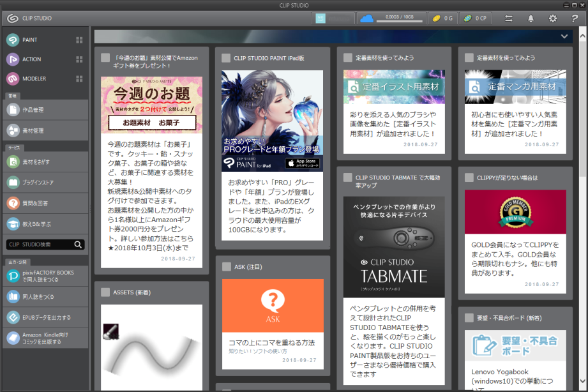Toggle the 要望・不具合ボード (新着) card checkbox
The image size is (588, 392).
pos(469,318)
